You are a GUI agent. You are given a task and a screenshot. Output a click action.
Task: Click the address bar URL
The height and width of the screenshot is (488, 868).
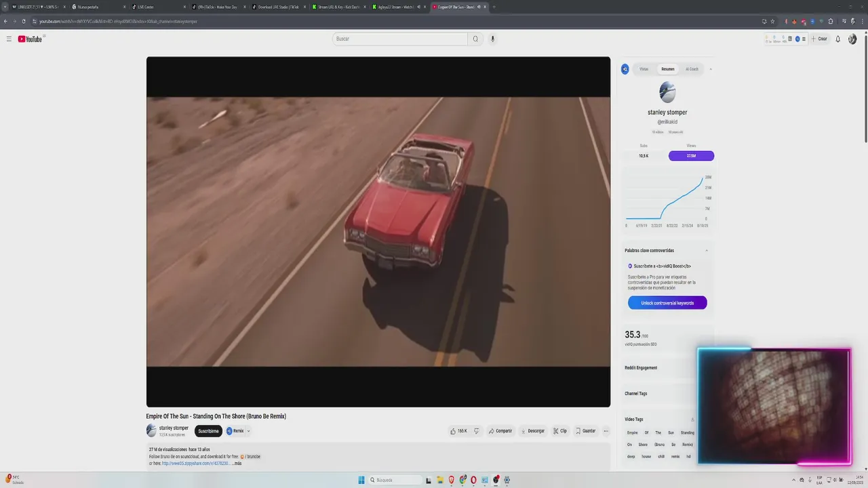(118, 21)
